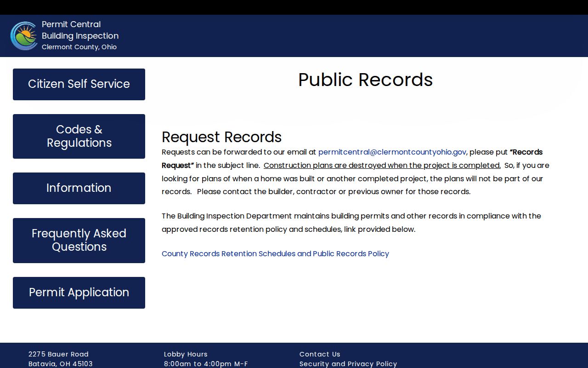
Task: Open County Records Retention Schedules and Public Records Policy
Action: tap(275, 254)
